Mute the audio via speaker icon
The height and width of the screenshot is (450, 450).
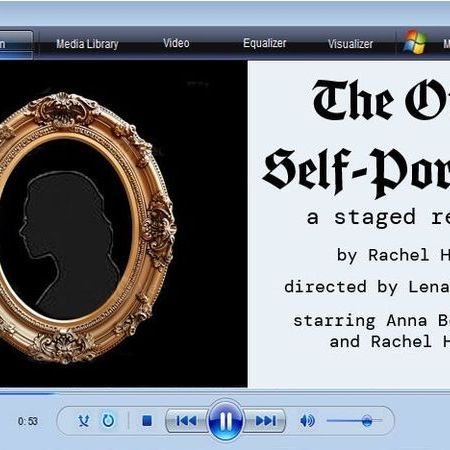307,421
